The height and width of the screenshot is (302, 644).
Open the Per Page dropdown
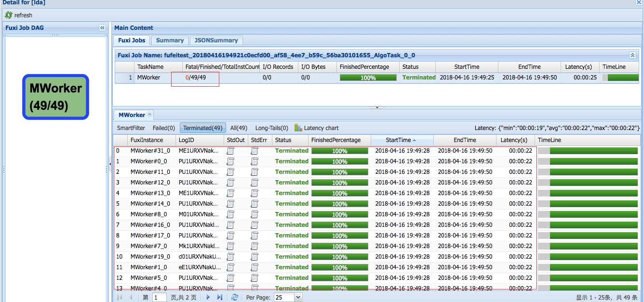[x=297, y=298]
